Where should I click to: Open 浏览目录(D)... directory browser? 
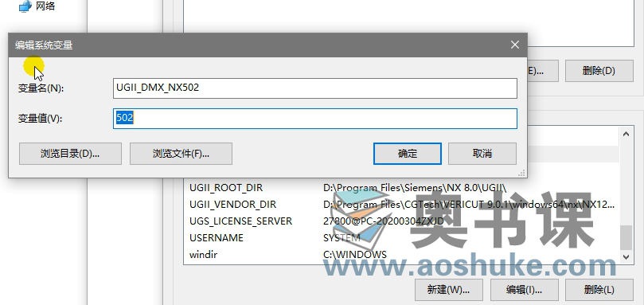(70, 154)
